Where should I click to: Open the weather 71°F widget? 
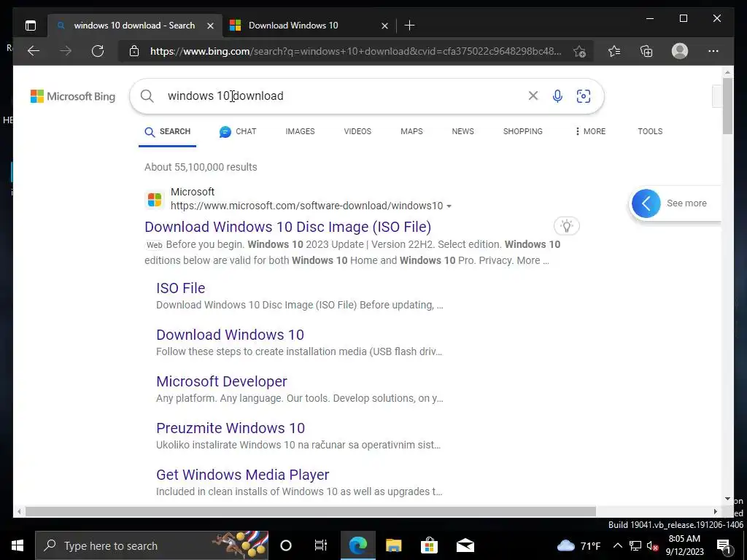578,545
